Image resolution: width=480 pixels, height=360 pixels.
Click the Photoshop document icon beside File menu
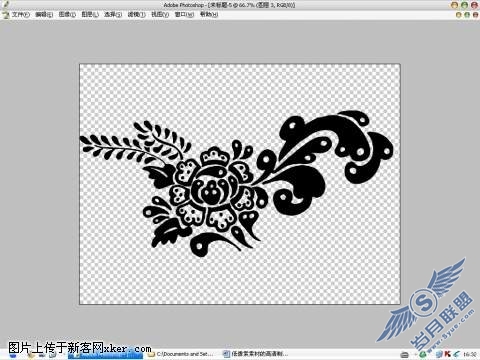(x=5, y=15)
